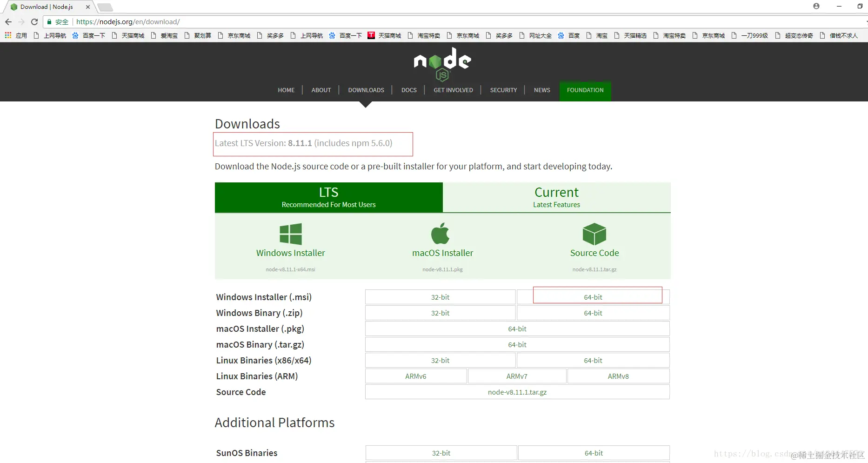868x463 pixels.
Task: Click the node-v8.11.1-x64.msi filename text
Action: click(291, 269)
